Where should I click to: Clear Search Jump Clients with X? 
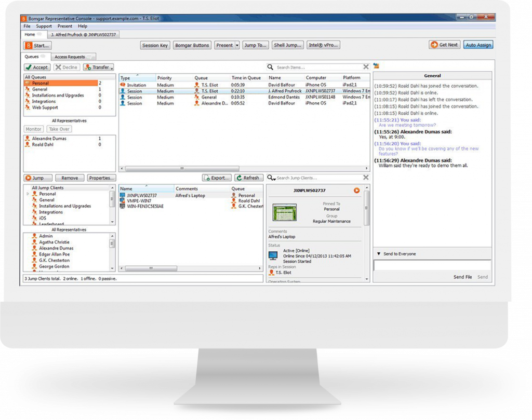point(366,177)
